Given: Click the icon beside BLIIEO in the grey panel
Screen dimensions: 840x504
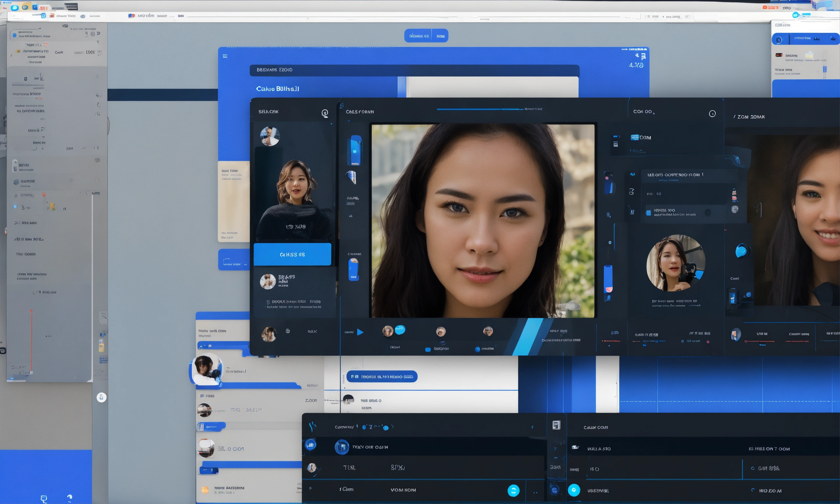Looking at the screenshot, I should pos(14,166).
